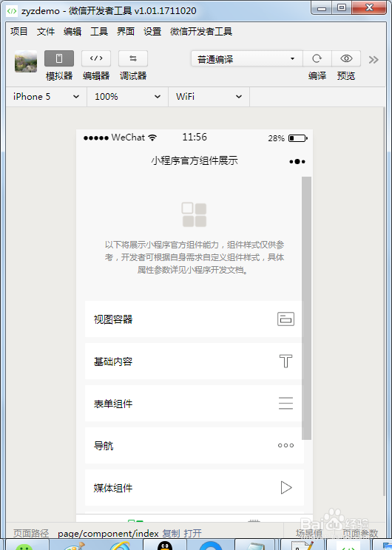Toggle the debugger panel icon
The height and width of the screenshot is (550, 392).
pyautogui.click(x=133, y=58)
